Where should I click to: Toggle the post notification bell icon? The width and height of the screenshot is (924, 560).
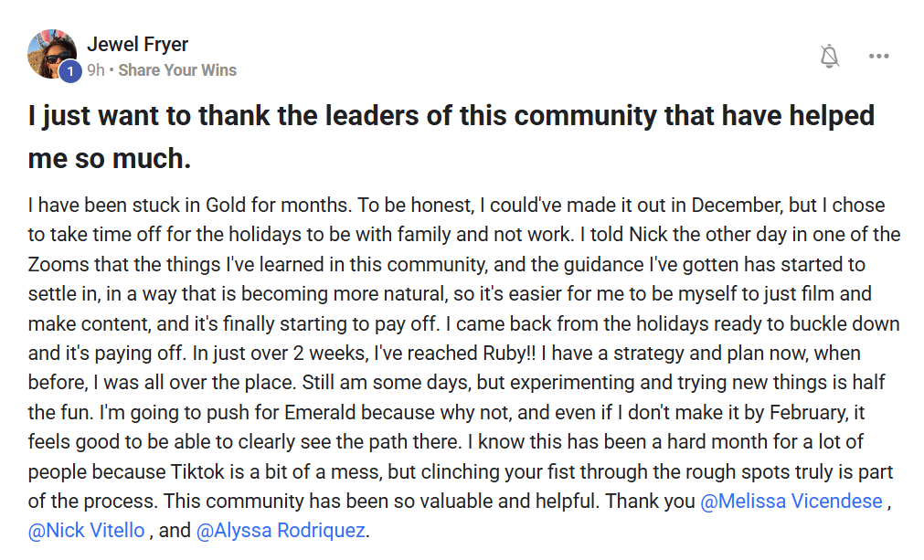tap(830, 56)
